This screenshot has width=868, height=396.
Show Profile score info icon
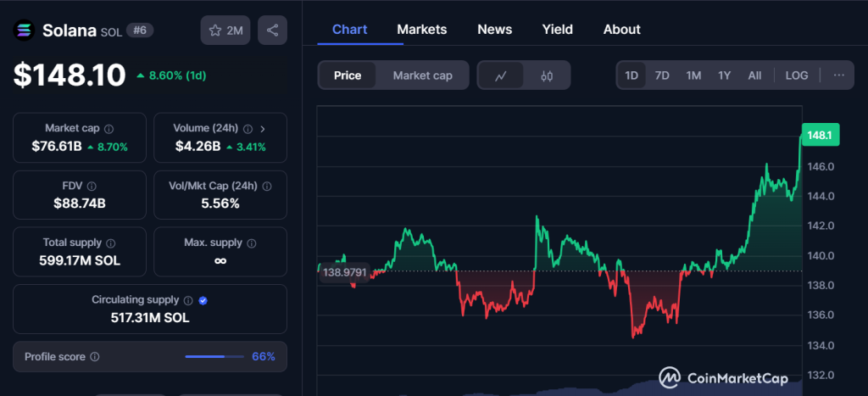tap(95, 357)
